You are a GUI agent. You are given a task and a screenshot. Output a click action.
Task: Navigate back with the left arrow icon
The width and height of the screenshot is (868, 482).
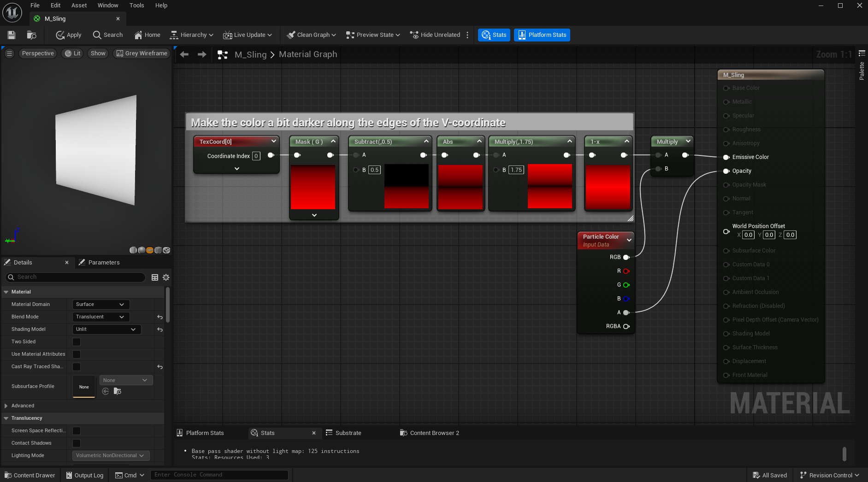click(184, 54)
